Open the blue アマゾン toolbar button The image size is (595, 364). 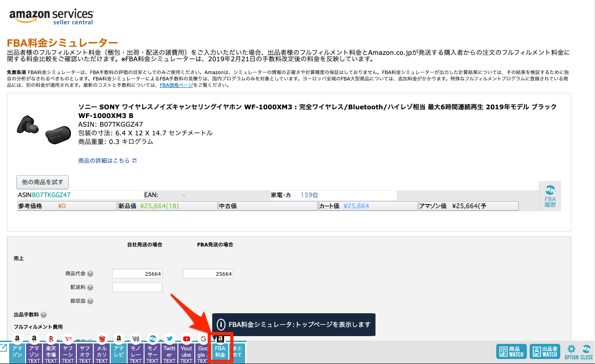click(17, 353)
